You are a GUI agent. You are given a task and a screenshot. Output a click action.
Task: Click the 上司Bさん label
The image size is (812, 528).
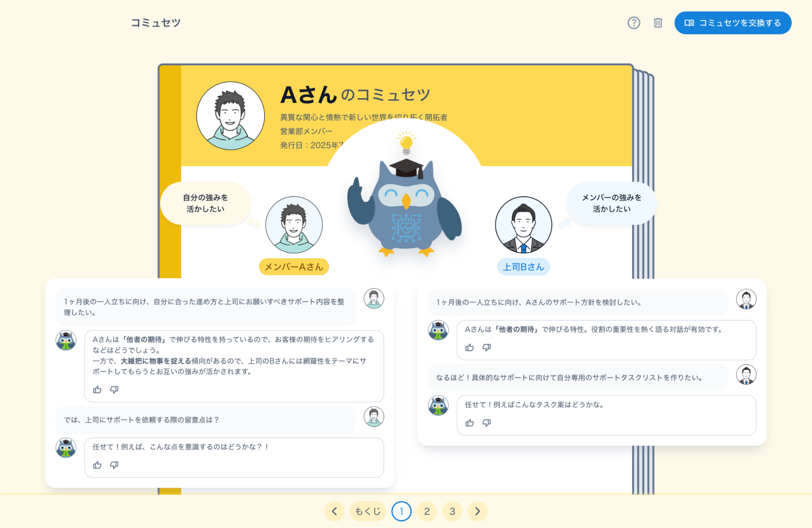click(523, 267)
